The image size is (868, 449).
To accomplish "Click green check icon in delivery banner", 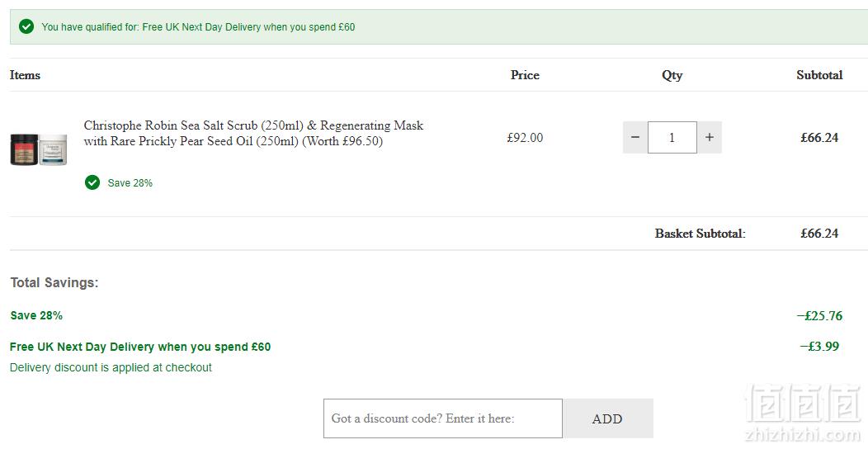I will coord(26,26).
